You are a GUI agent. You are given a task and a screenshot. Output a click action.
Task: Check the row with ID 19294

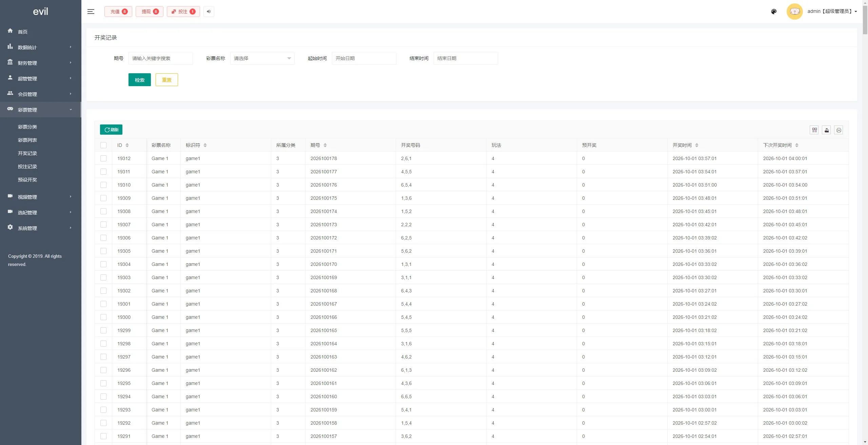(x=103, y=396)
